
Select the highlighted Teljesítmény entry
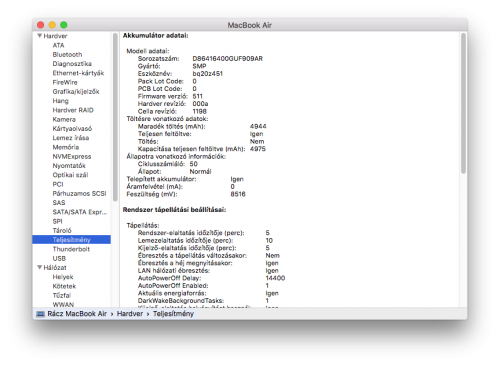tap(71, 240)
